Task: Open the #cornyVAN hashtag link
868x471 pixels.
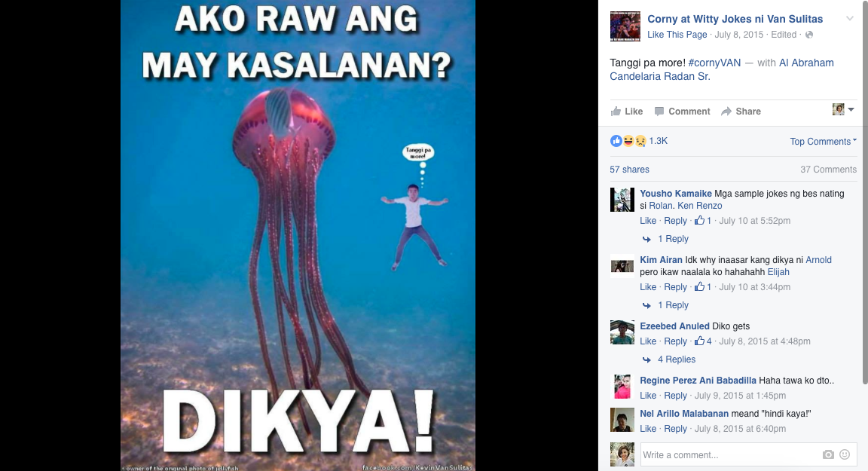Action: [x=714, y=63]
